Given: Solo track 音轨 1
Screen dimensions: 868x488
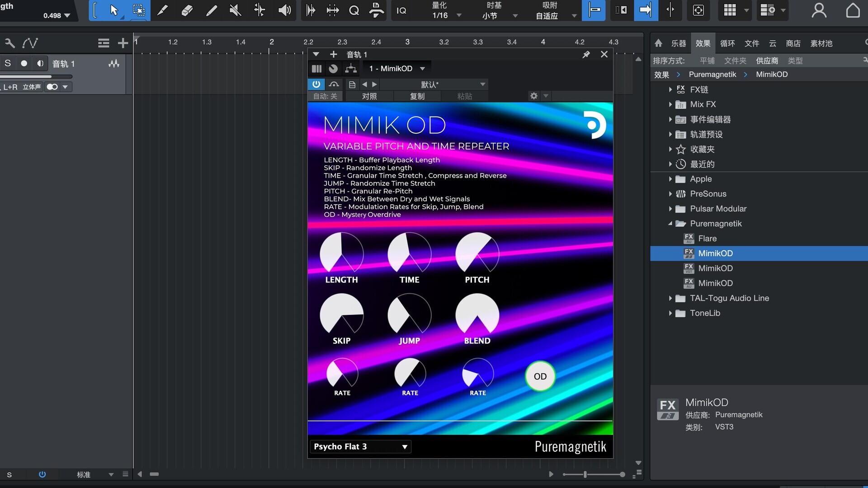Looking at the screenshot, I should pyautogui.click(x=8, y=63).
